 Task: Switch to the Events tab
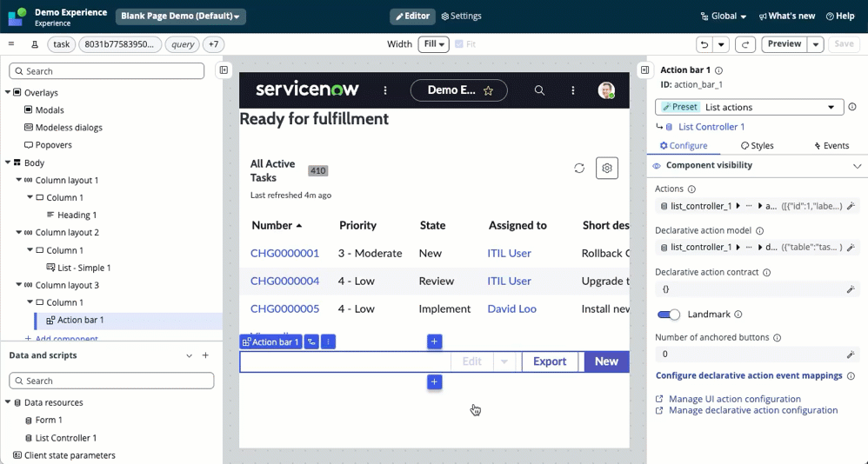[x=831, y=145]
